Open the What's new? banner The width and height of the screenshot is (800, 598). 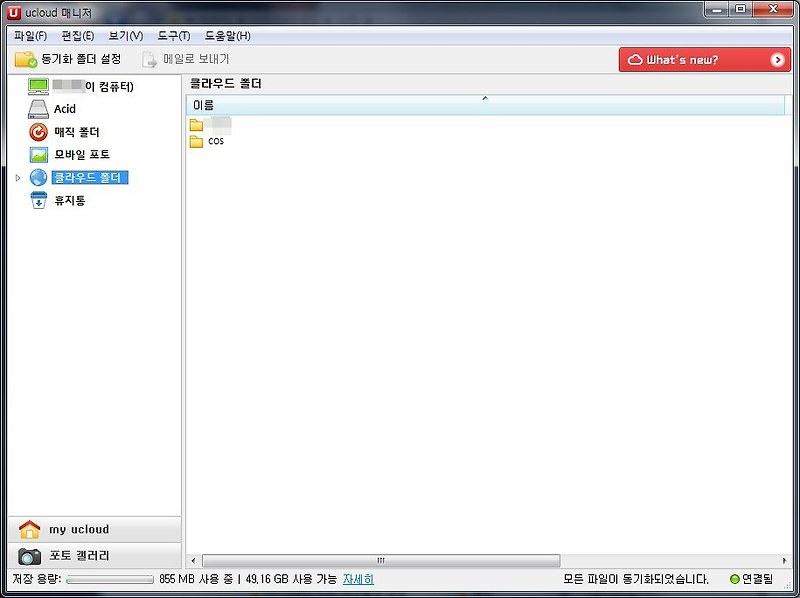pyautogui.click(x=705, y=60)
